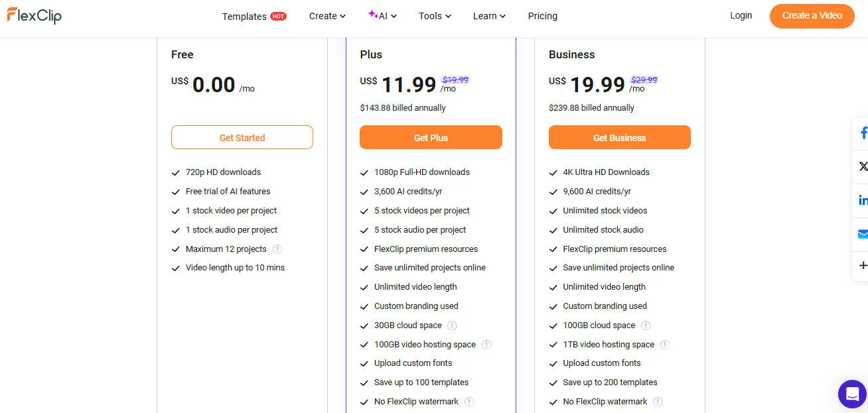Open the email share icon
The height and width of the screenshot is (413, 868).
862,233
